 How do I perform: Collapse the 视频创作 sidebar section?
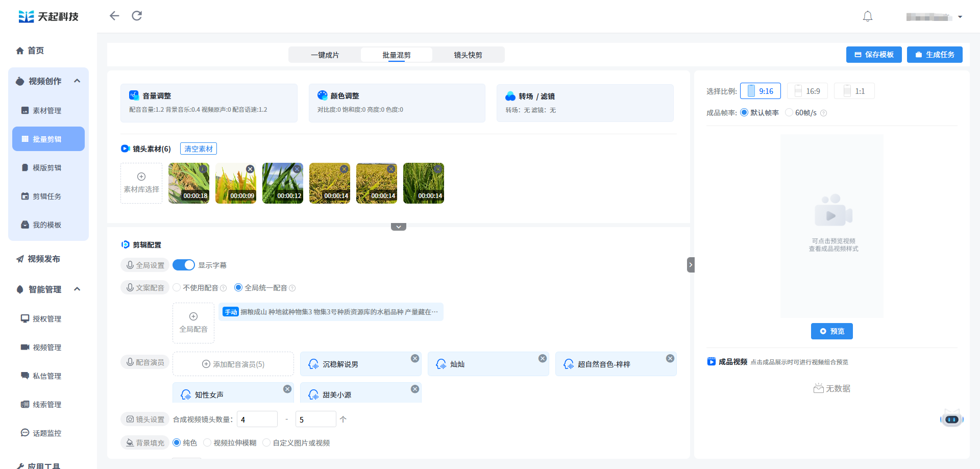pyautogui.click(x=77, y=81)
